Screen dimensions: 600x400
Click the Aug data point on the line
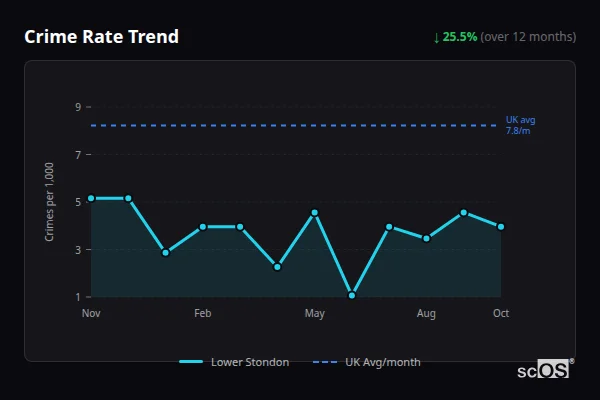click(x=426, y=238)
